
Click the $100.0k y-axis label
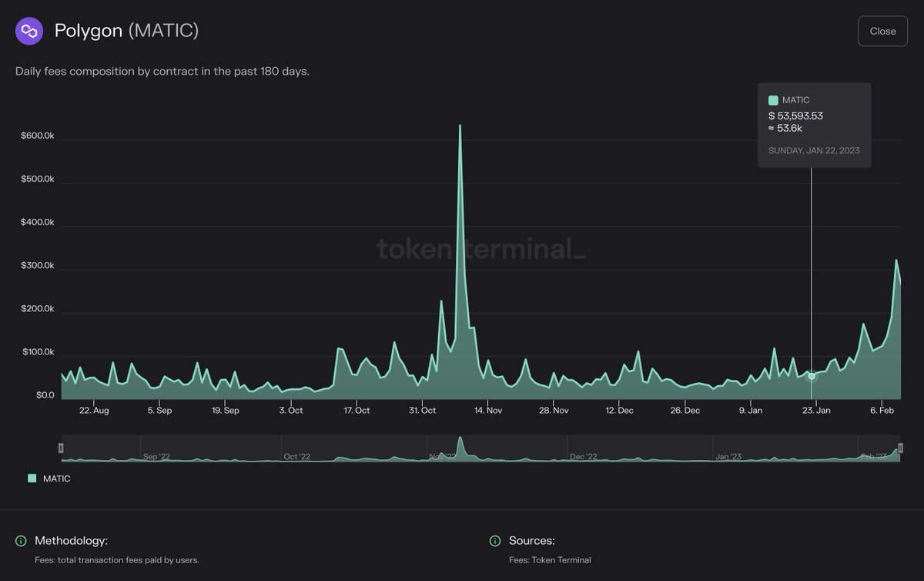[x=37, y=352]
